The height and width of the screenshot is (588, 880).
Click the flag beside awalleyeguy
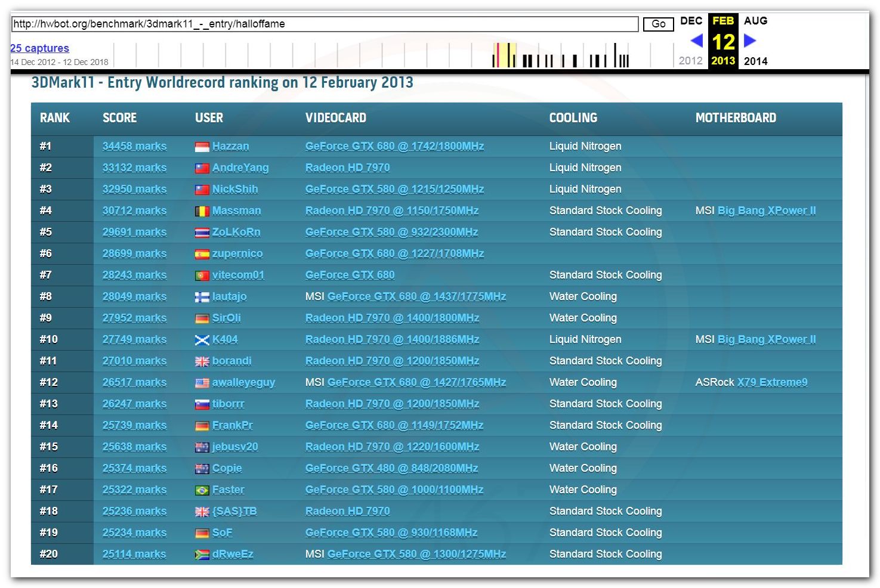pos(202,383)
